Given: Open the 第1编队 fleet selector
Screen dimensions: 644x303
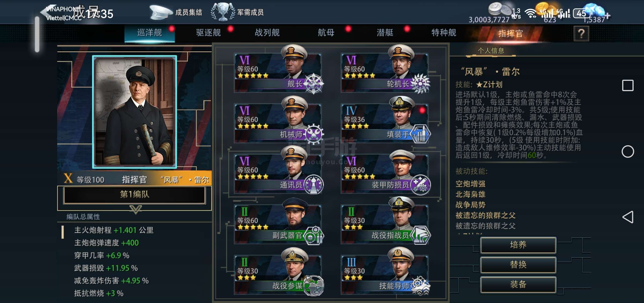Looking at the screenshot, I should pos(134,195).
